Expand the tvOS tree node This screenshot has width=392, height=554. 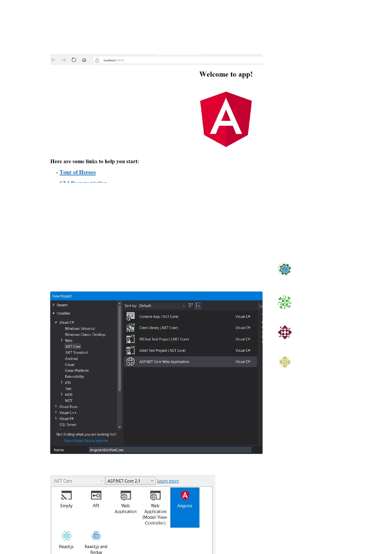(62, 394)
